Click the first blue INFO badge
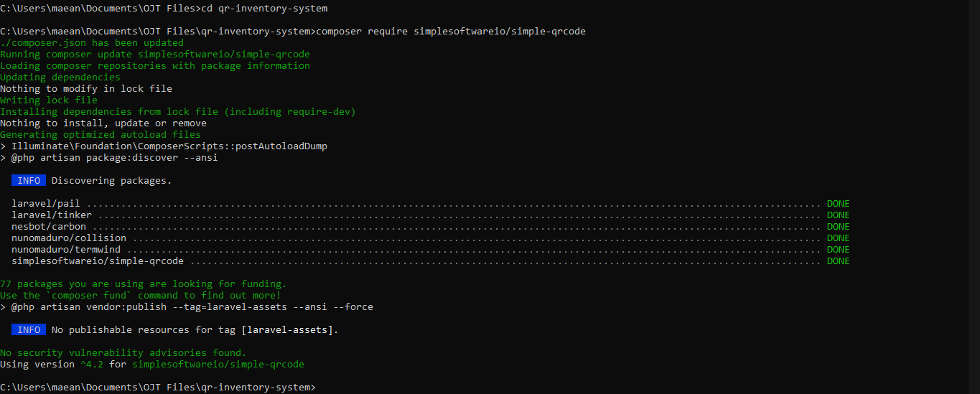The image size is (980, 394). [x=29, y=180]
